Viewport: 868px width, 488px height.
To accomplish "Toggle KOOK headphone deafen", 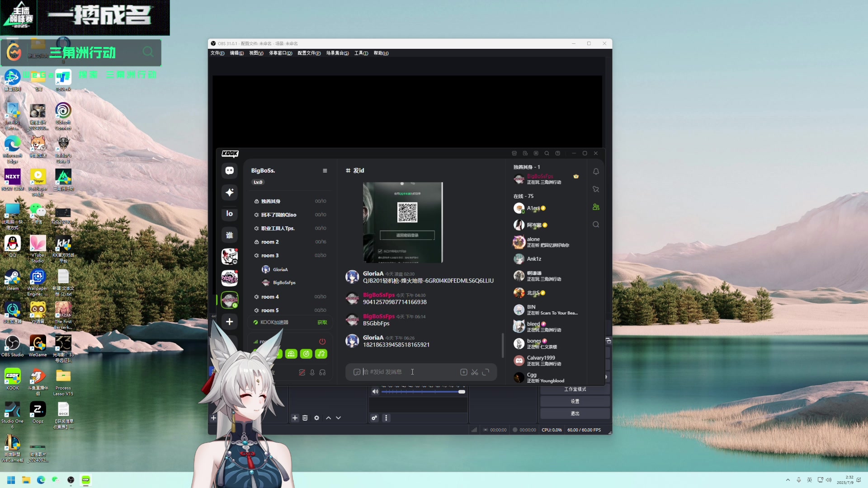I will pos(322,372).
